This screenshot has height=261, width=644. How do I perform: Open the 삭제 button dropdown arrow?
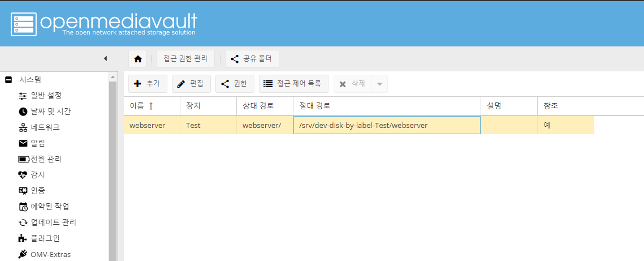(379, 84)
